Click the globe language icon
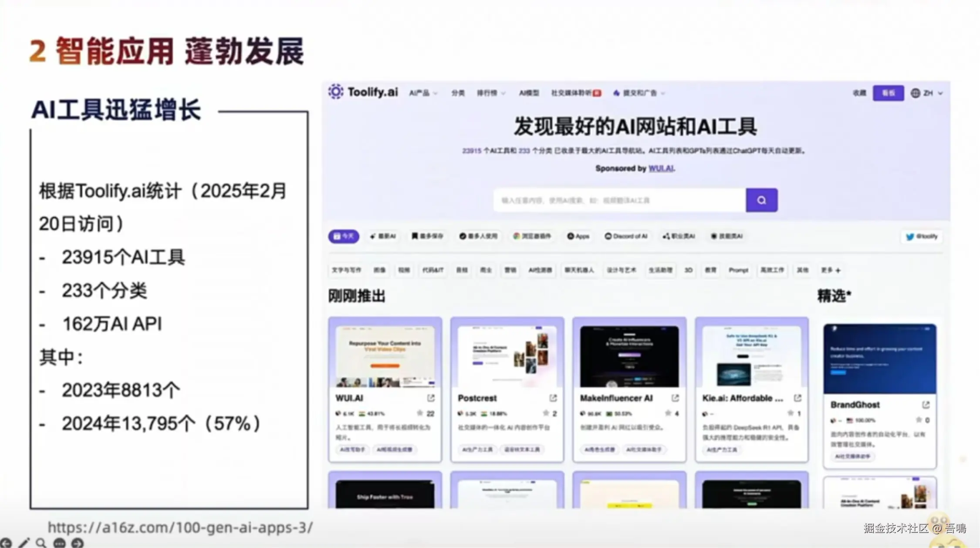Image resolution: width=980 pixels, height=548 pixels. click(x=916, y=93)
